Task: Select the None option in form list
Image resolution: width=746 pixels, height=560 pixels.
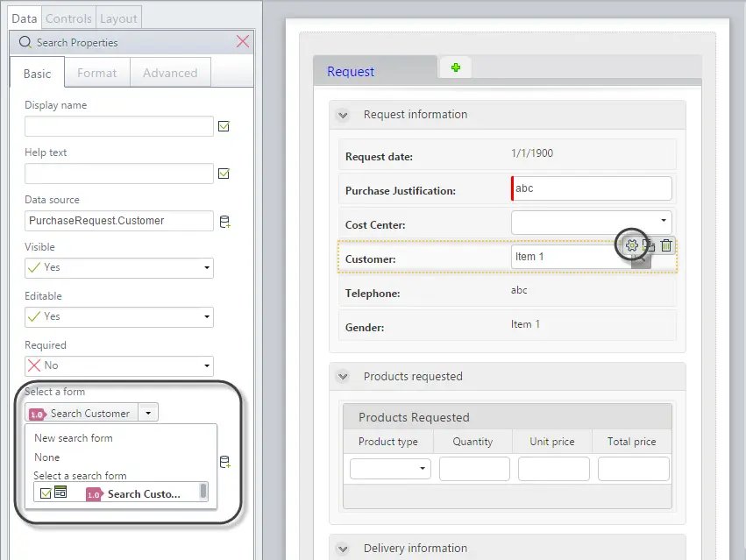Action: [47, 457]
